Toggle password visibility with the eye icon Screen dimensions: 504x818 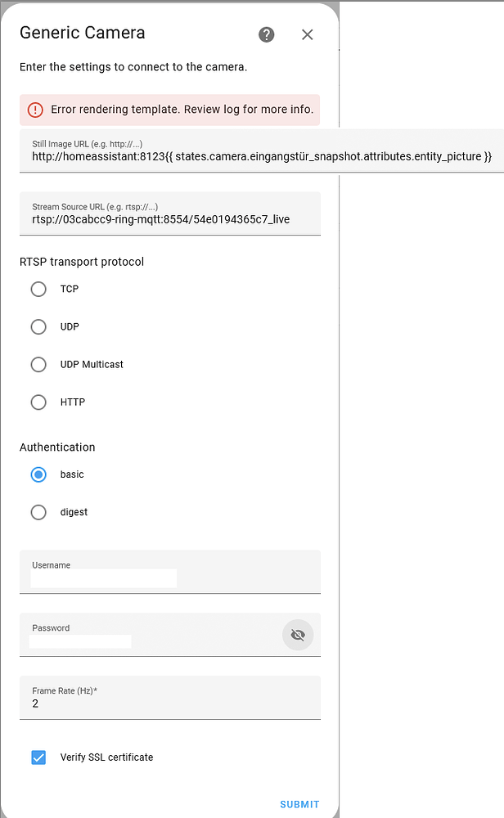click(298, 635)
